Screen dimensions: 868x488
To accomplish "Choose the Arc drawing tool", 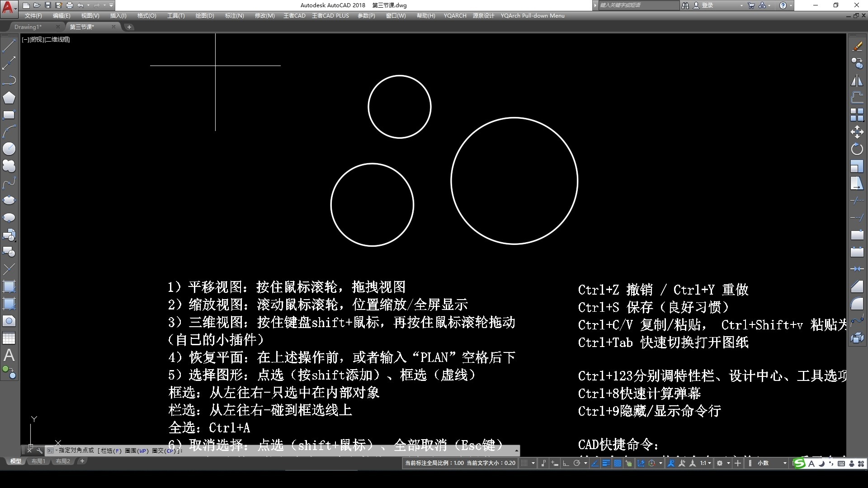I will [9, 131].
